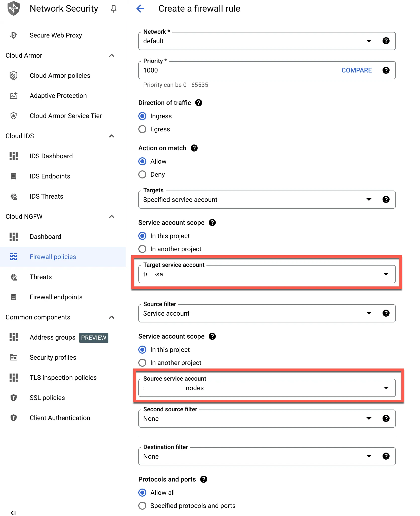Collapse the Cloud Armor section

click(x=112, y=55)
